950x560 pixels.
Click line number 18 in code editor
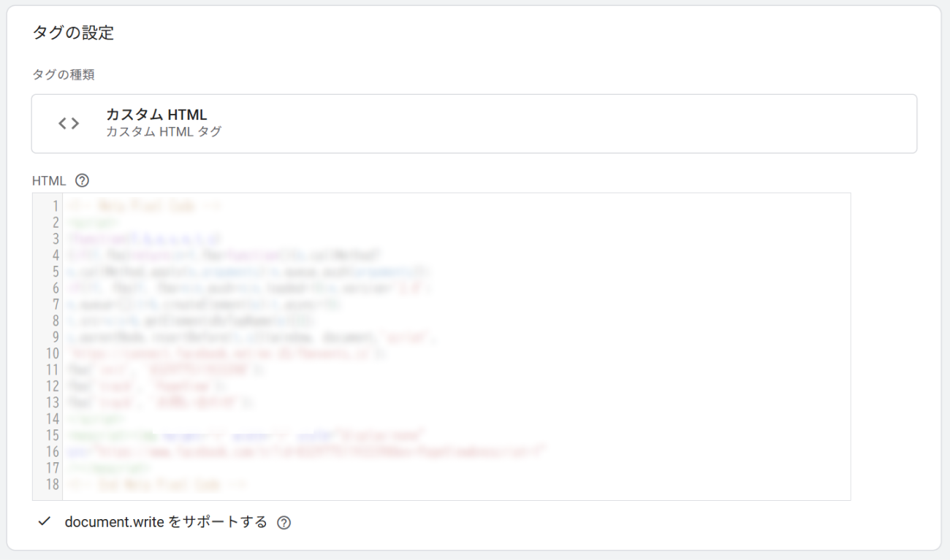point(53,484)
